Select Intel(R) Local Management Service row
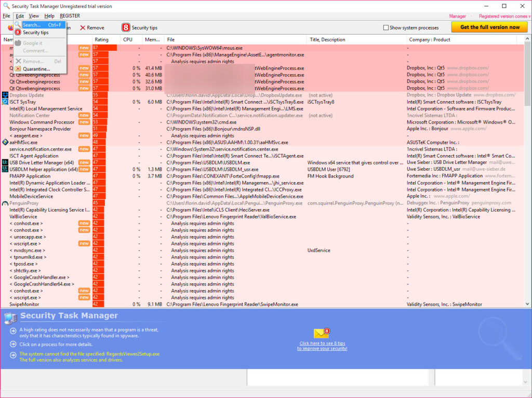Viewport: 532px width, 398px height. pos(262,108)
